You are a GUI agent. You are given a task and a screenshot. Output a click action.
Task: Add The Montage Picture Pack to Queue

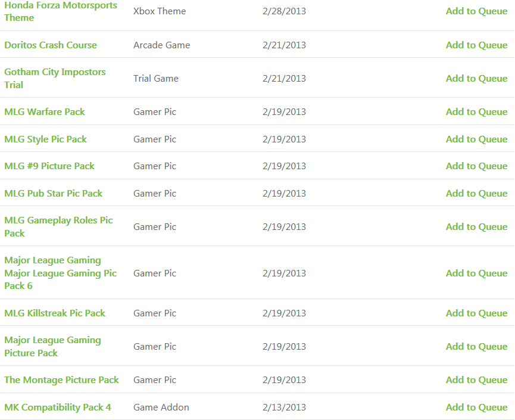(x=476, y=380)
